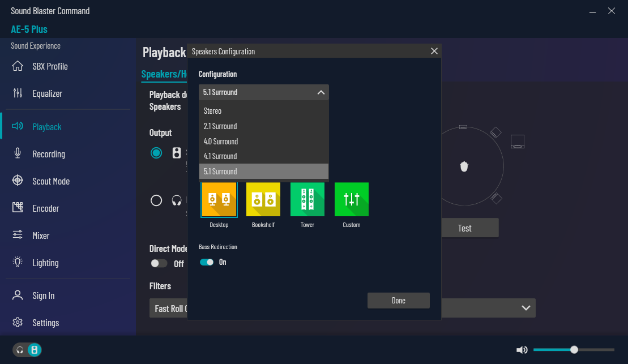Click the Done button
628x364 pixels.
tap(399, 301)
